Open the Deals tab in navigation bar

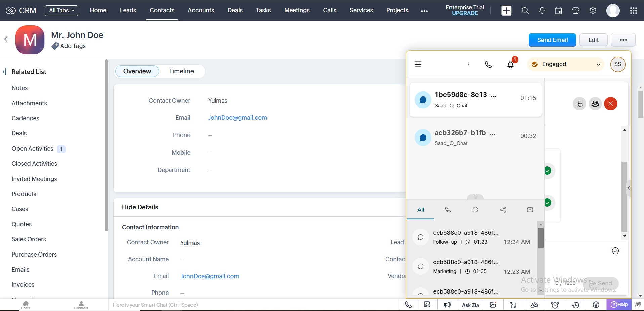pyautogui.click(x=235, y=10)
